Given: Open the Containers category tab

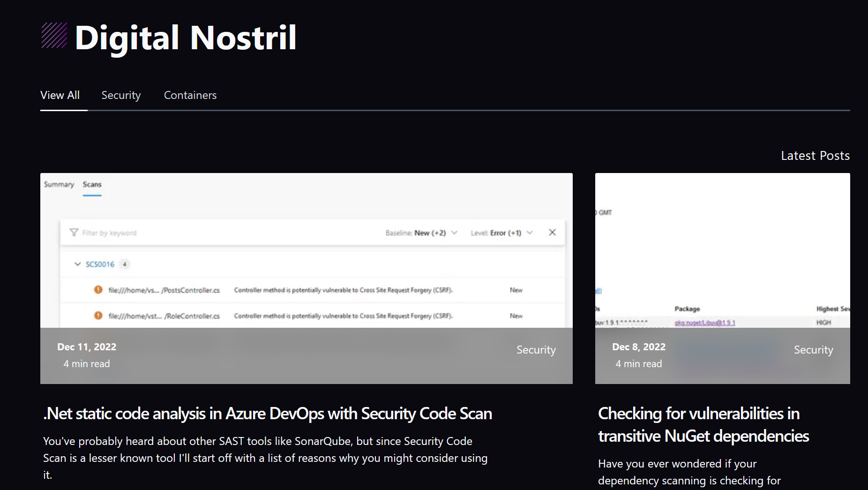Looking at the screenshot, I should point(190,95).
